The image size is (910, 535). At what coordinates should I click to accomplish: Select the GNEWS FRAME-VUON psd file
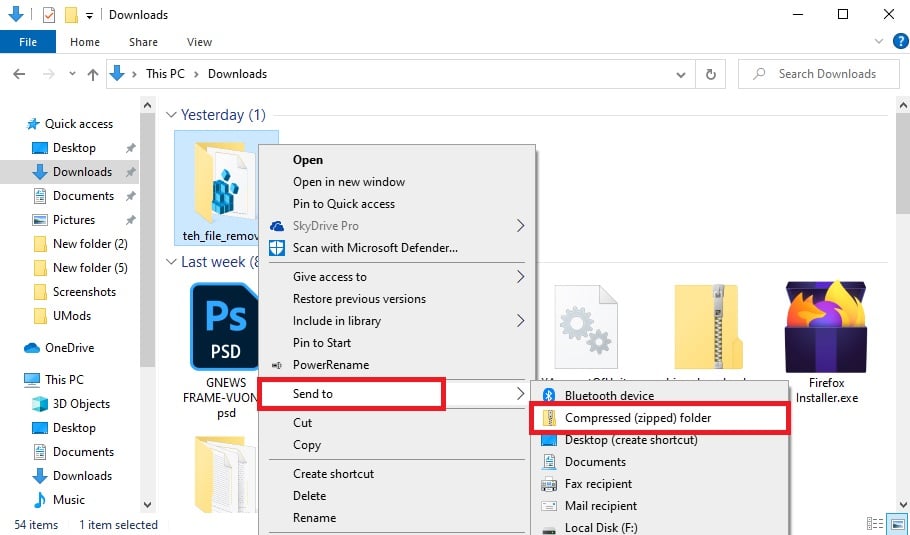click(x=223, y=351)
